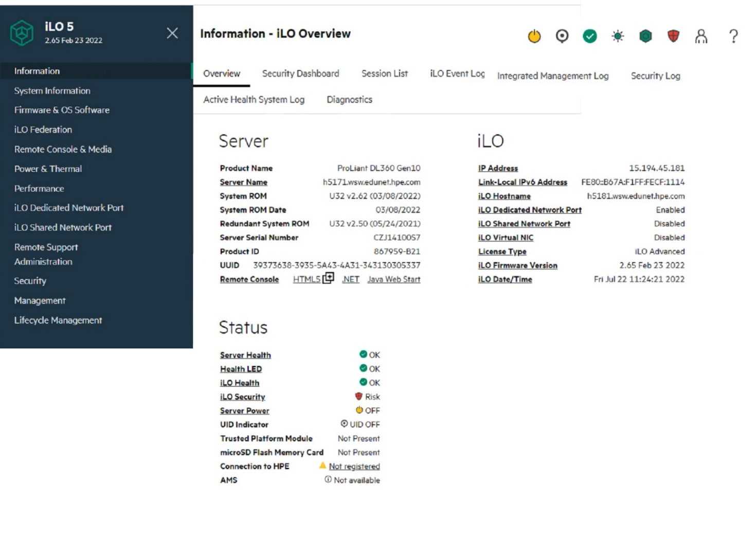Open the iLO Firmware Version link

tap(517, 265)
